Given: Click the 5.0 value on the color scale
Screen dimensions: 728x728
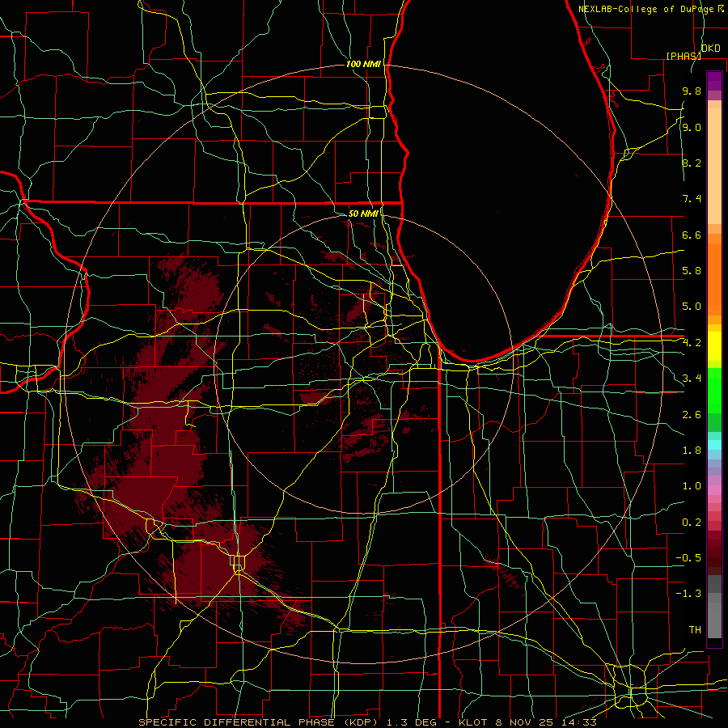Looking at the screenshot, I should click(692, 307).
